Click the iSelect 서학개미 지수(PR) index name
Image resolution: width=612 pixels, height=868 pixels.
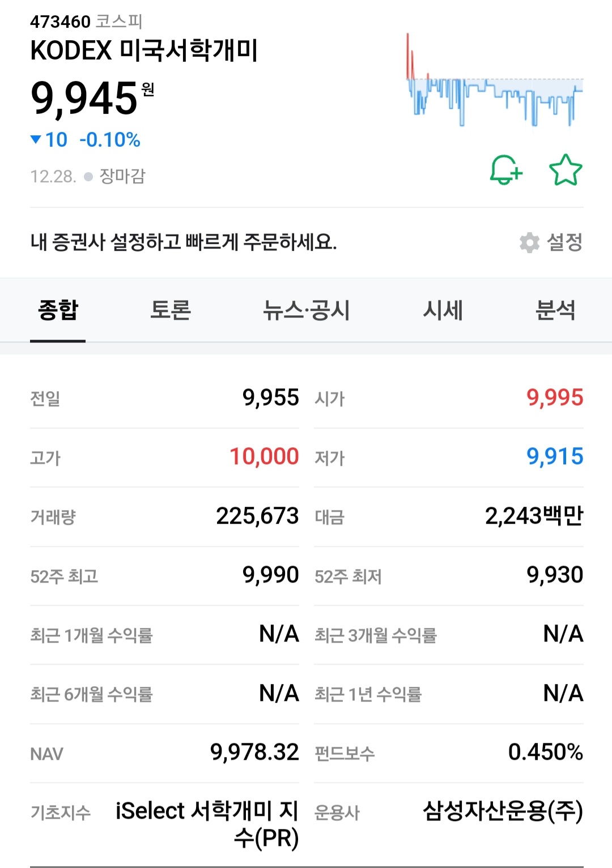click(207, 824)
